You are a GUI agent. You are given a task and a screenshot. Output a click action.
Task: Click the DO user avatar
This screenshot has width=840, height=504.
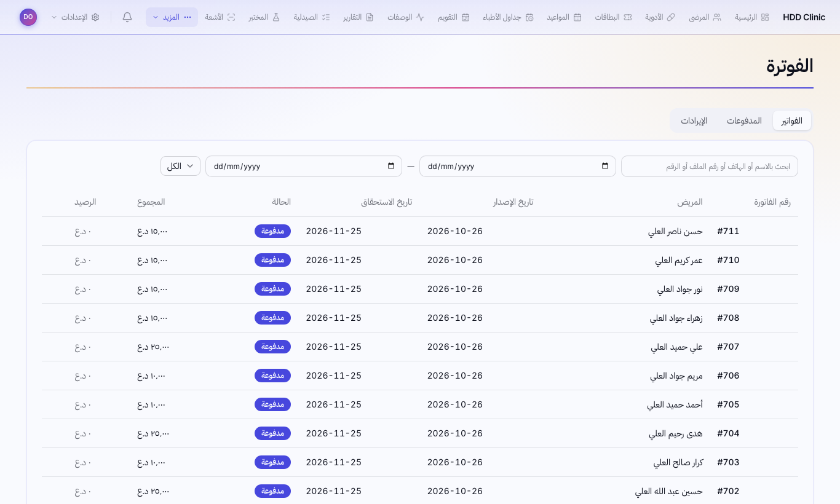click(x=28, y=17)
